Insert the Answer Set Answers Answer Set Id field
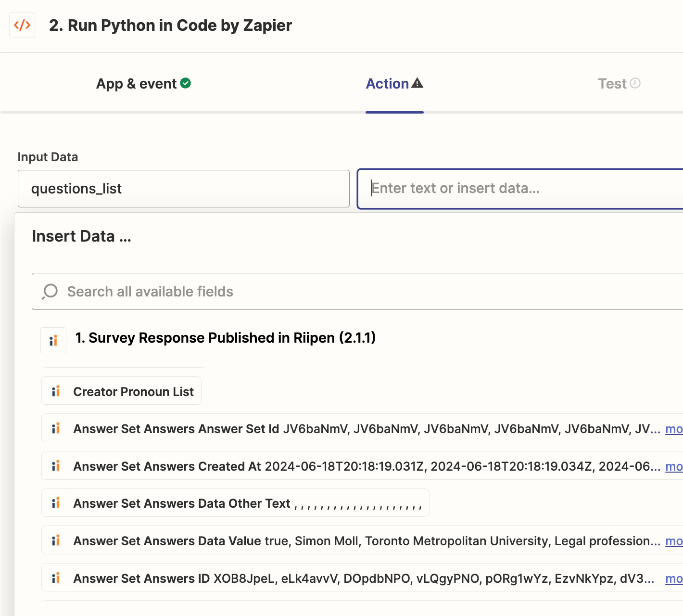The height and width of the screenshot is (616, 683). (362, 428)
